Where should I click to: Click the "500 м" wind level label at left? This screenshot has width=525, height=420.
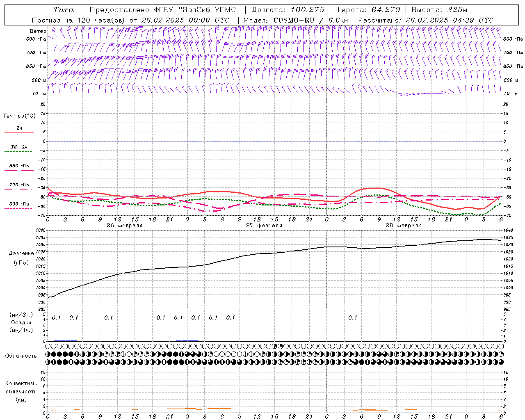pyautogui.click(x=39, y=80)
